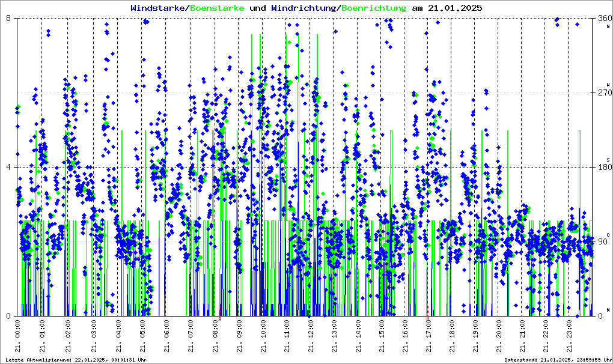Click the "21. 17:00" time axis label
Viewport: 613px width, 364px height.
click(x=428, y=336)
